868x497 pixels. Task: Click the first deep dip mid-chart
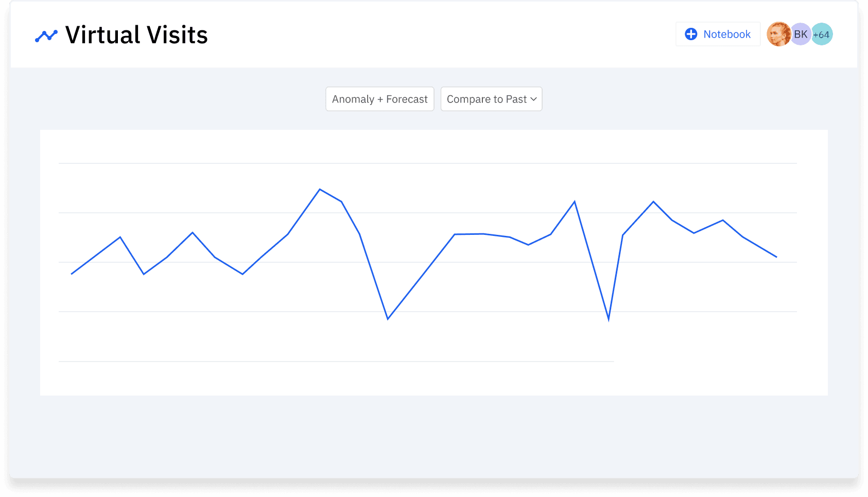pos(388,319)
